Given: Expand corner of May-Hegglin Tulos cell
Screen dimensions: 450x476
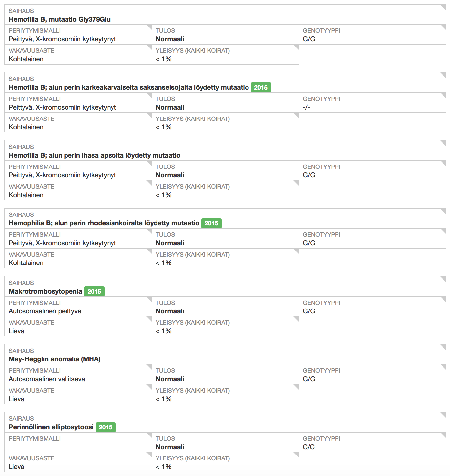Looking at the screenshot, I should pos(296,367).
